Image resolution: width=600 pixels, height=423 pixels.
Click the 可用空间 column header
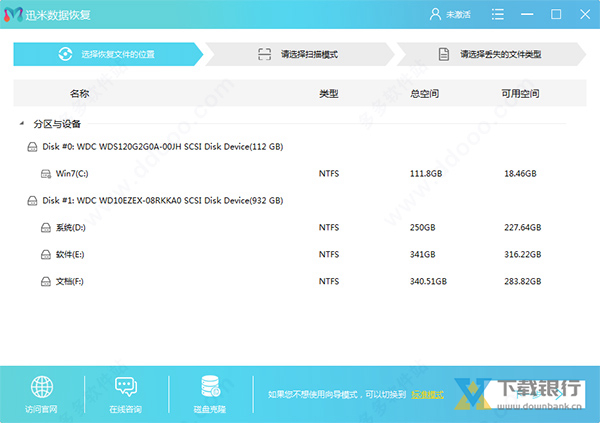tap(520, 93)
